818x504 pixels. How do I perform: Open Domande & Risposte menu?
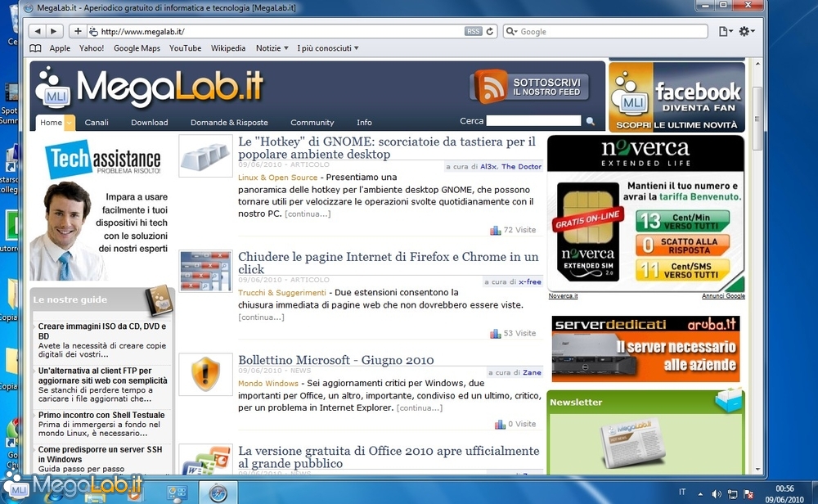(x=229, y=123)
